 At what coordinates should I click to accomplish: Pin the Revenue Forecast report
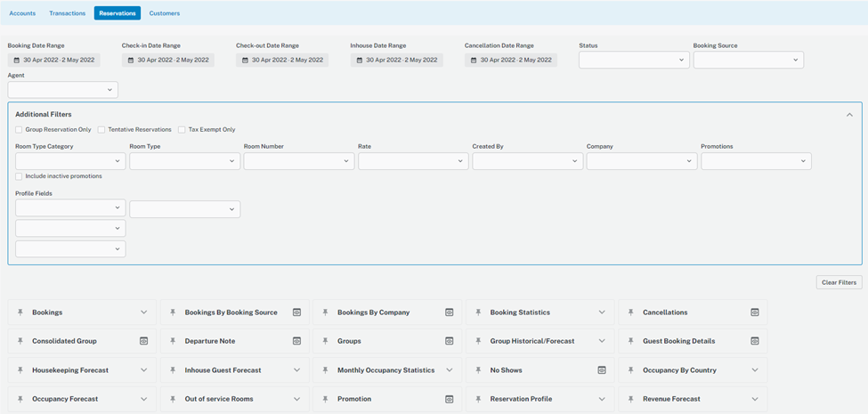[631, 399]
